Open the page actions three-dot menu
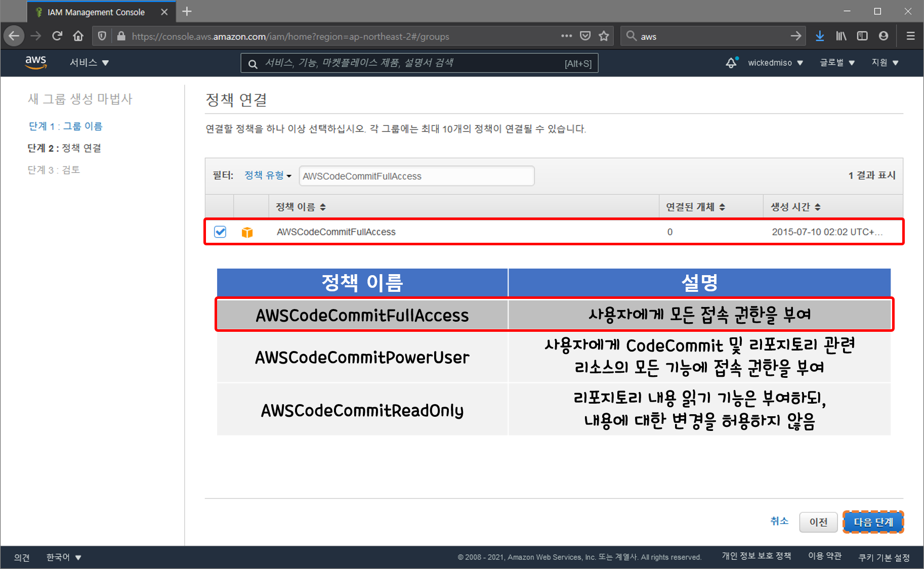This screenshot has width=924, height=569. 566,36
